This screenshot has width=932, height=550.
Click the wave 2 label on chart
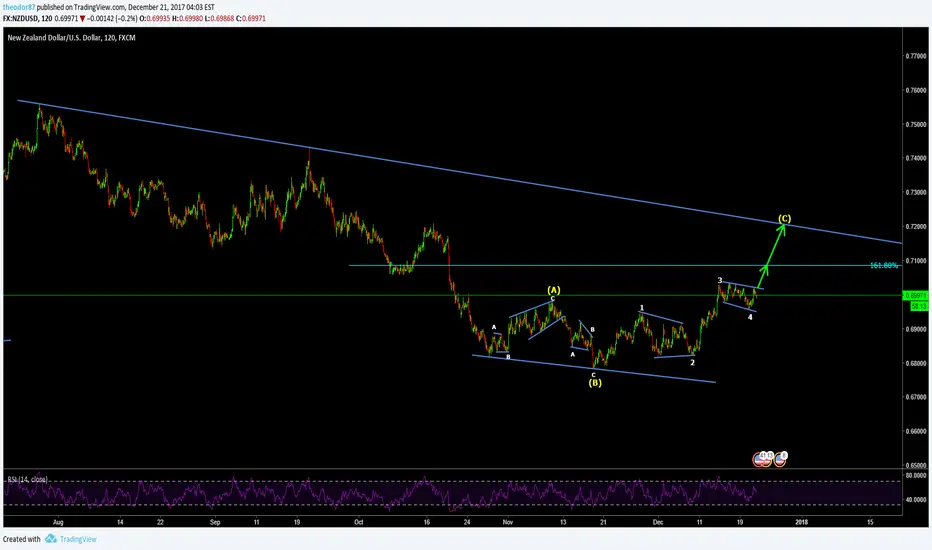click(x=692, y=362)
